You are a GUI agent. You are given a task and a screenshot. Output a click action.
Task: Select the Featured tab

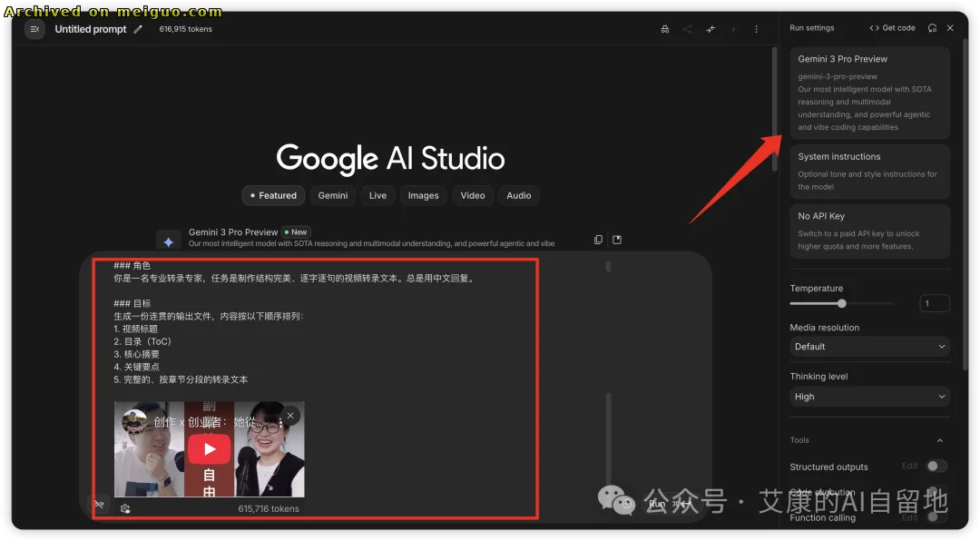click(272, 195)
